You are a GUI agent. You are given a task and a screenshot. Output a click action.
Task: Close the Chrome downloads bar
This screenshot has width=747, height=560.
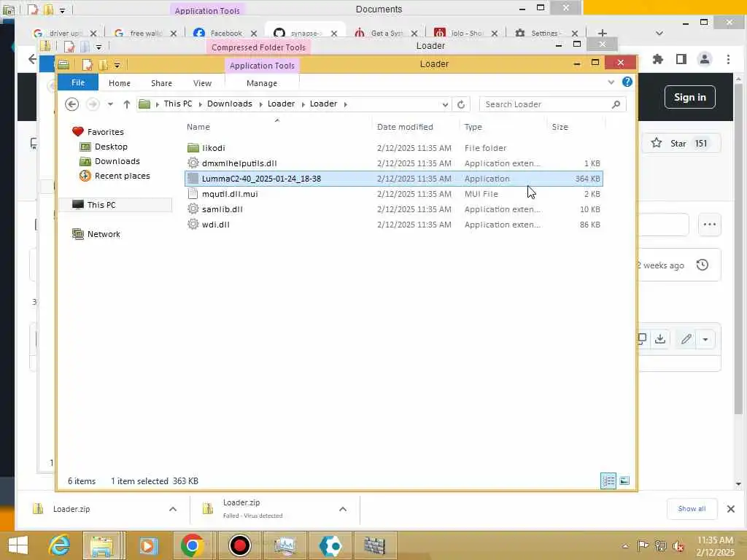(731, 509)
